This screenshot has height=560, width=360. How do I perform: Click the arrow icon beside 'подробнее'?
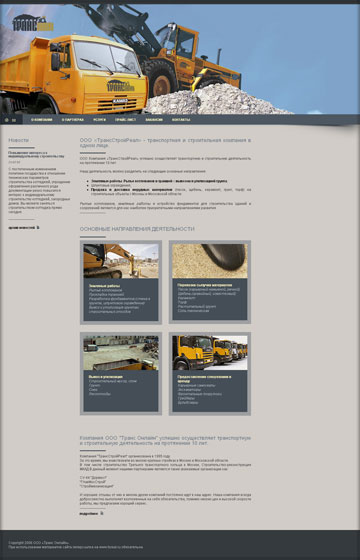[102, 514]
